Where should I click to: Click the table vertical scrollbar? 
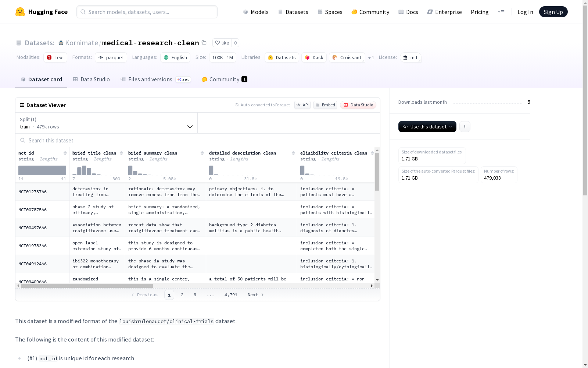[377, 171]
